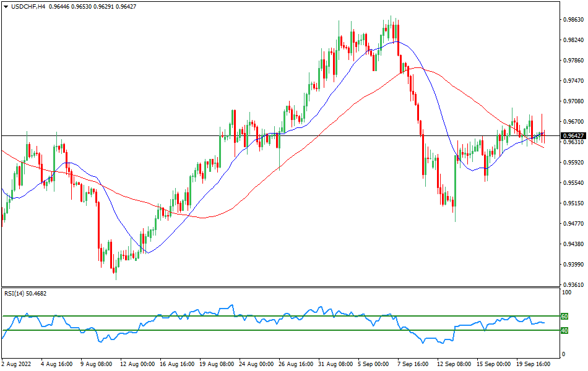This screenshot has width=588, height=371.
Task: Click the 26 Aug 16:00 time label
Action: 294,364
